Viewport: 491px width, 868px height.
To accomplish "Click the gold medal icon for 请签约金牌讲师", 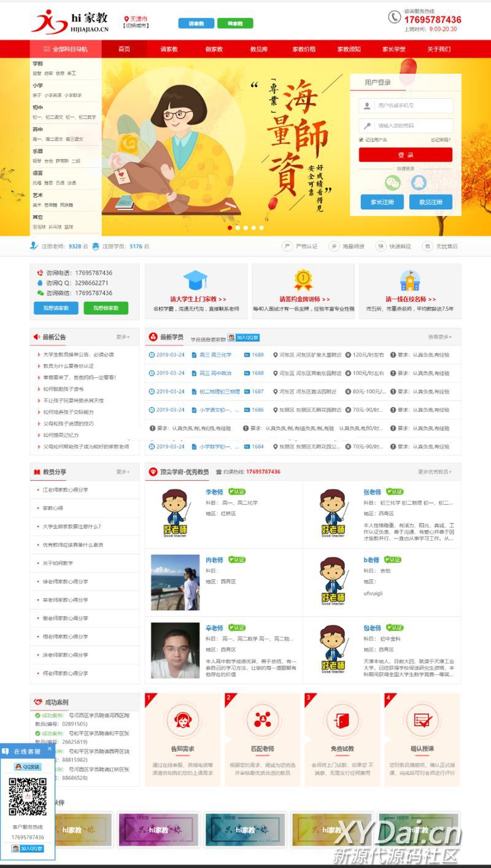I will pos(303,280).
